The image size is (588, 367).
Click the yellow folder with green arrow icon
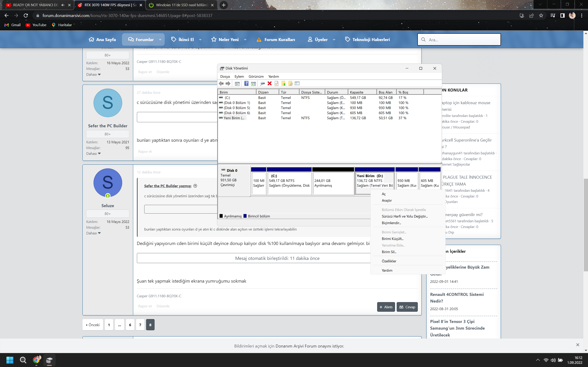[x=283, y=83]
